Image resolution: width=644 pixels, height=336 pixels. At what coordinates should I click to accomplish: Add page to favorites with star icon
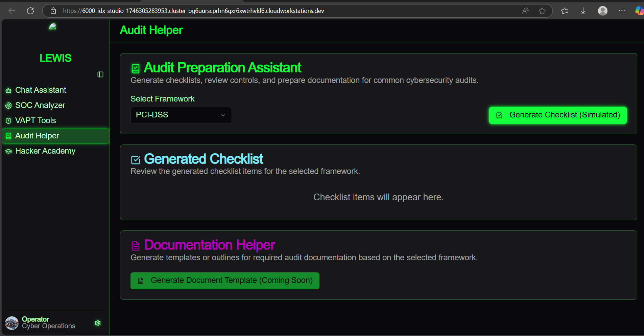(542, 11)
